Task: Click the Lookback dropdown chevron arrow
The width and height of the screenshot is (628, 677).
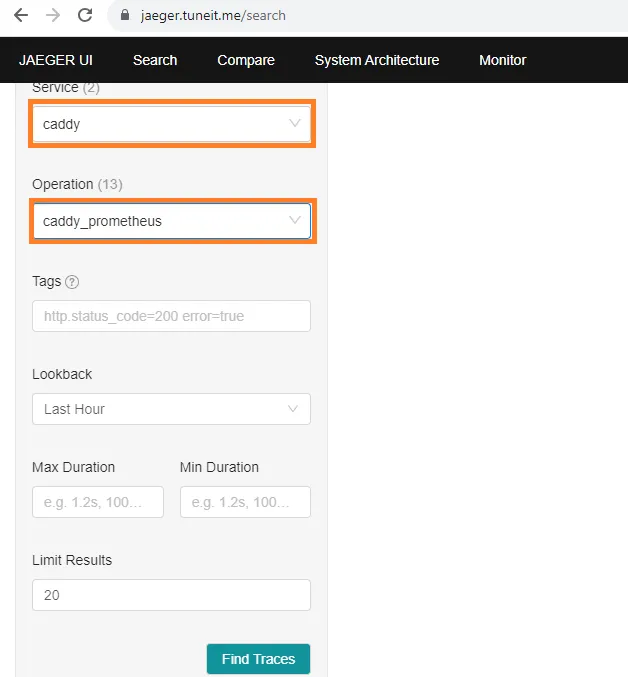Action: point(293,409)
